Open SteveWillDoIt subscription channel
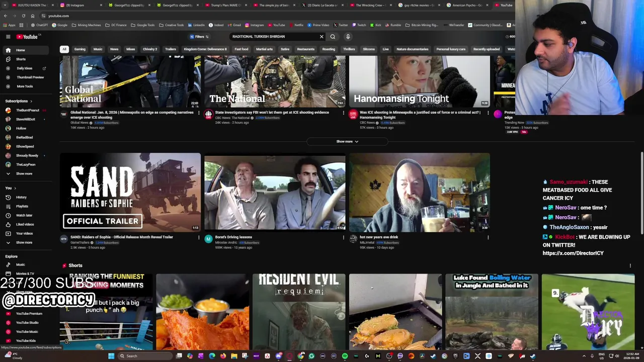Screen dimensions: 644x362 pos(27,119)
